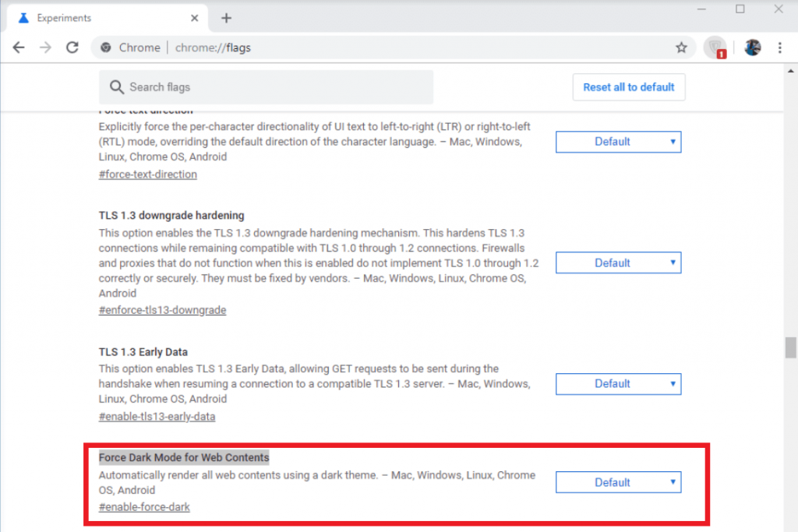This screenshot has width=798, height=532.
Task: Go back using the back arrow
Action: tap(19, 48)
